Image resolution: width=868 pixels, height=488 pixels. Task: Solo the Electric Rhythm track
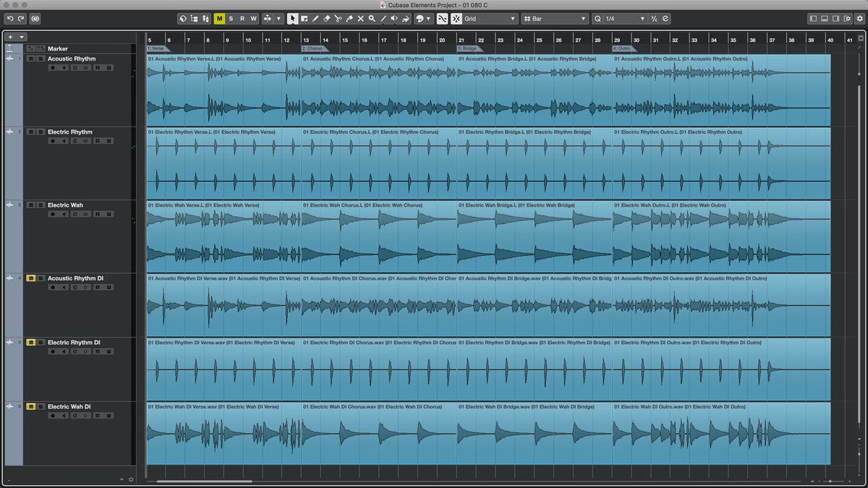pos(41,132)
